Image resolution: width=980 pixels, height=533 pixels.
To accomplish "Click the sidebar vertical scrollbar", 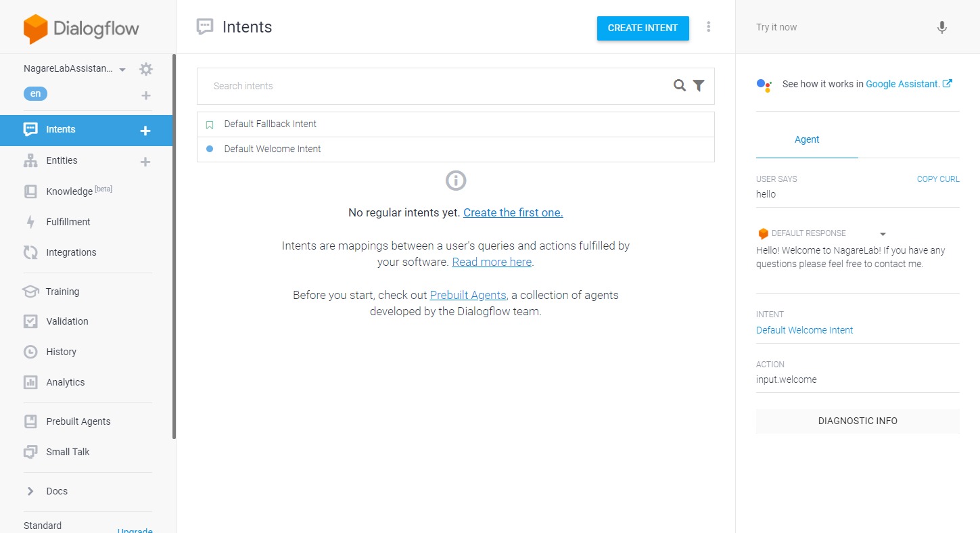I will [174, 247].
